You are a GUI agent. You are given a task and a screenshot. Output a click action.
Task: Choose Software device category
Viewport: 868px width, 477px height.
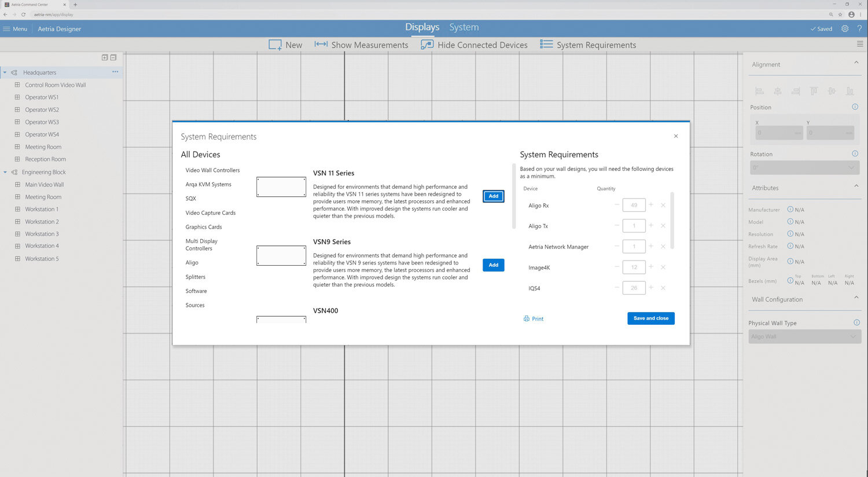click(196, 291)
